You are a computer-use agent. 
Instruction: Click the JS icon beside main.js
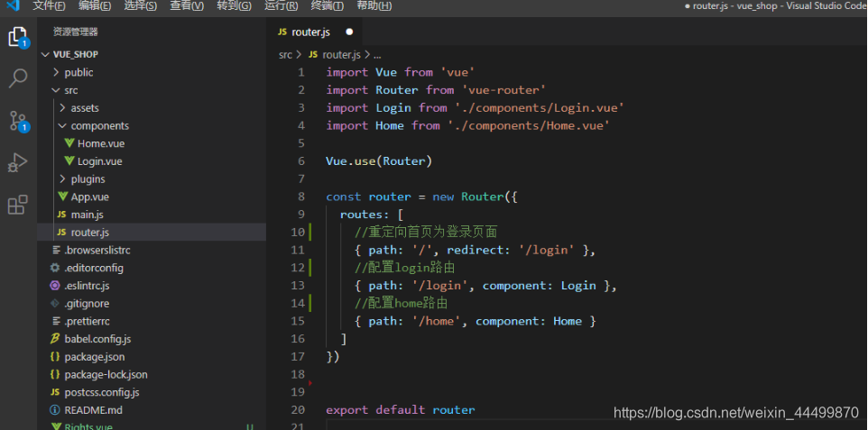coord(61,215)
